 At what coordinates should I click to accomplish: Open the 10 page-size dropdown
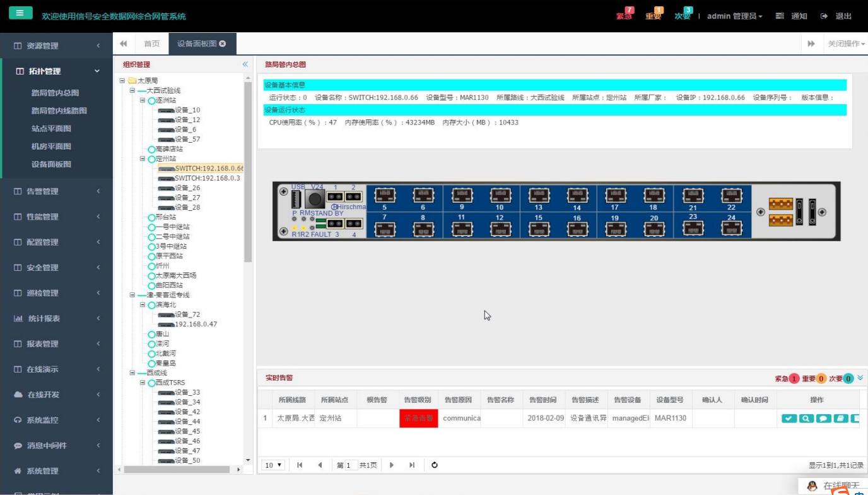273,465
